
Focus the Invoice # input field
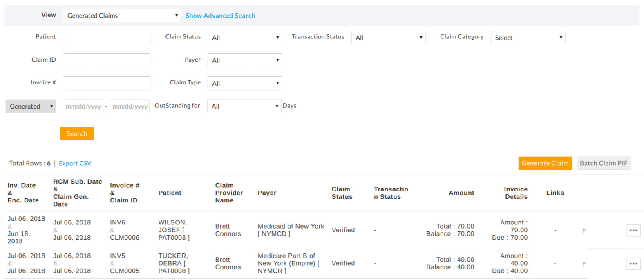coord(107,83)
